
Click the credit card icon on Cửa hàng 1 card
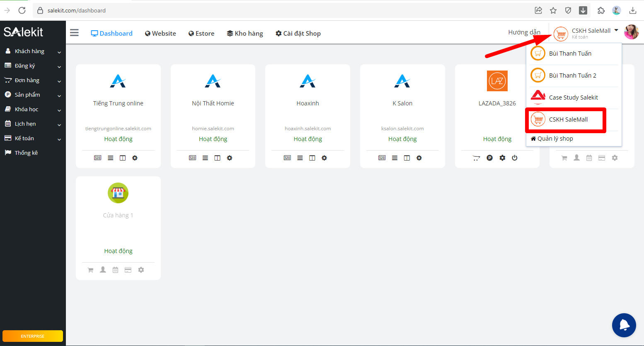point(128,270)
